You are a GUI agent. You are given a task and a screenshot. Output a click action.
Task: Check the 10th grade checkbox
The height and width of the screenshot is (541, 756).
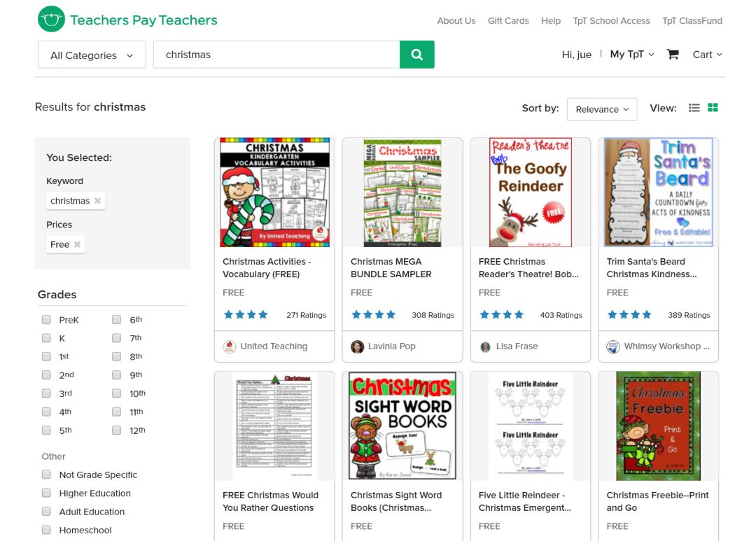117,393
